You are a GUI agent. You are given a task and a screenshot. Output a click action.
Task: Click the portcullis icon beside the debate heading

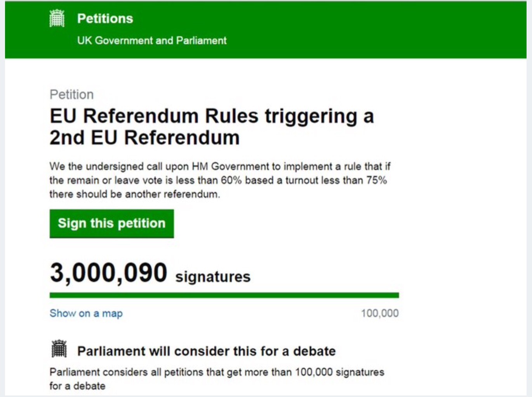[59, 348]
